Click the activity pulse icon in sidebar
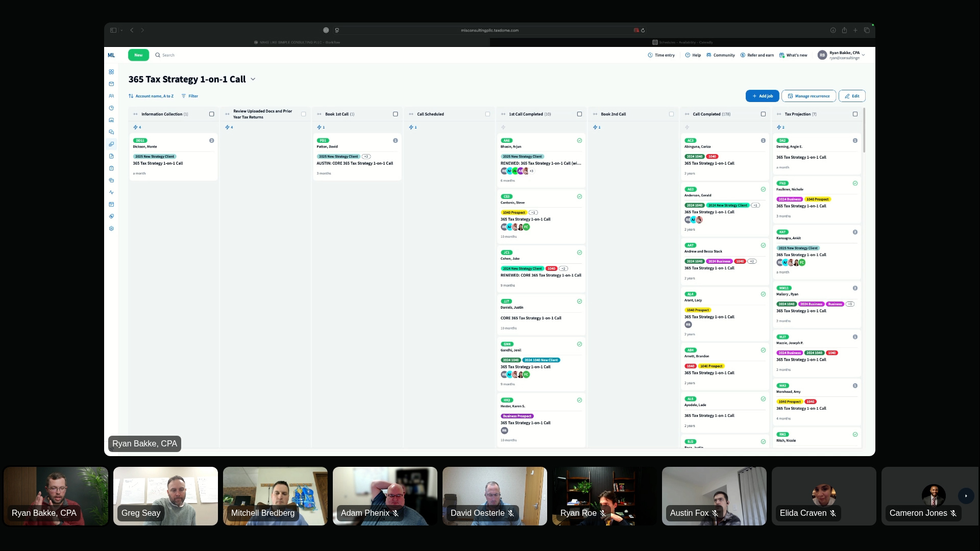Screen dimensions: 980x551 click(x=111, y=192)
